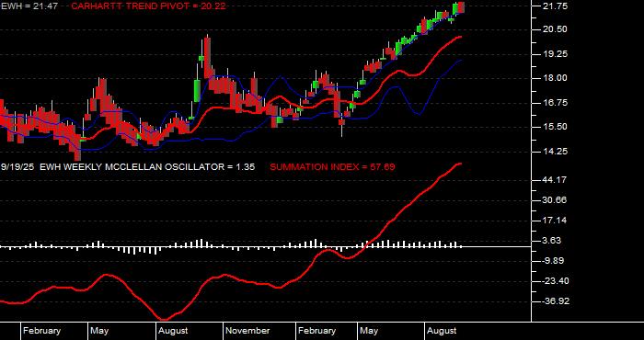
Task: Click the 15.50 price axis value
Action: (556, 127)
